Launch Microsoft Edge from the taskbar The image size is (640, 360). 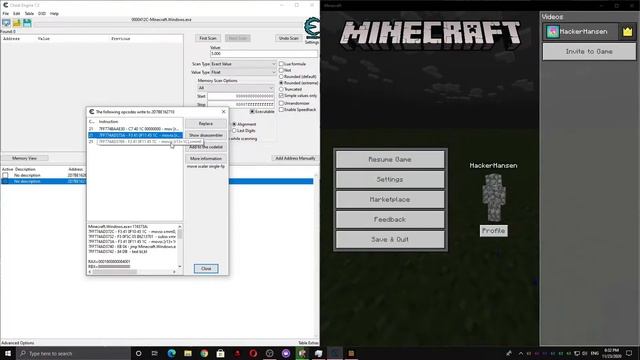[x=171, y=353]
